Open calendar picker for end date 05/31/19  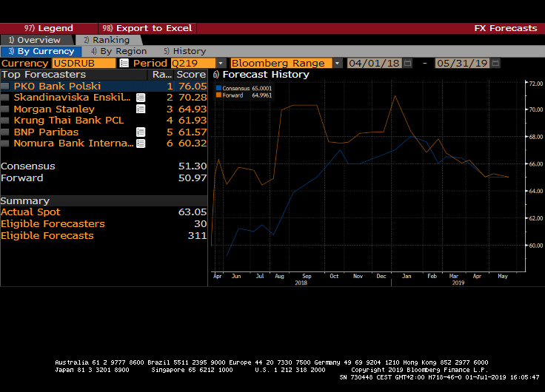[494, 63]
